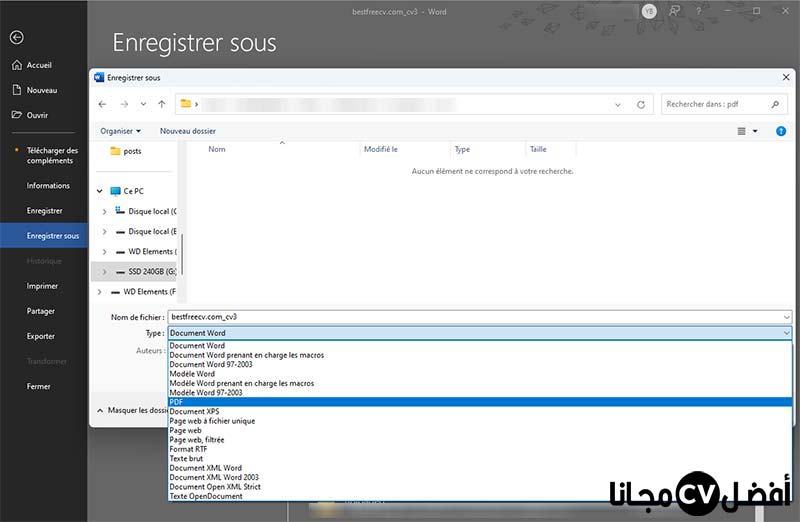This screenshot has height=522, width=800.
Task: Choose Document XML Word 2003
Action: 480,478
